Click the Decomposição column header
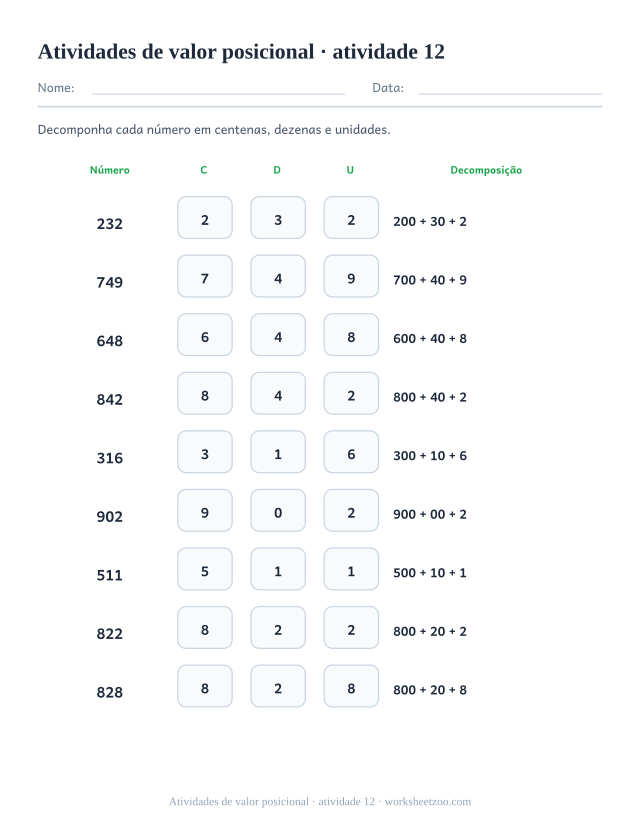 (486, 170)
